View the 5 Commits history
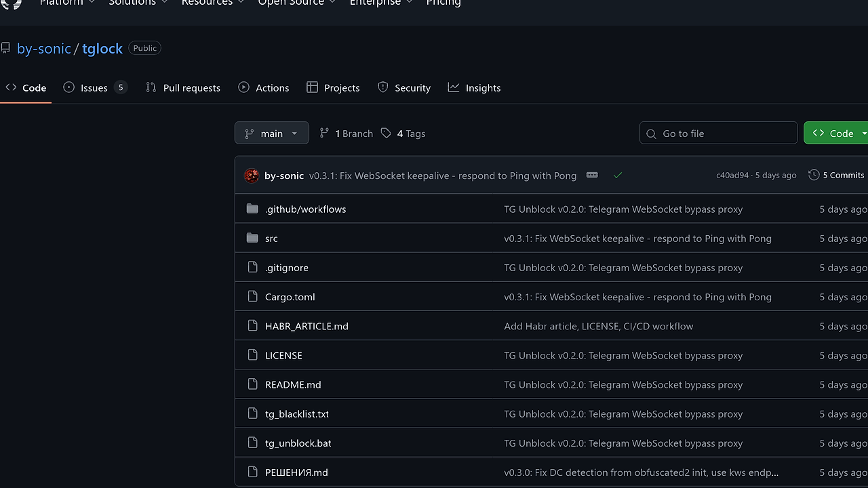868x488 pixels. pos(836,175)
